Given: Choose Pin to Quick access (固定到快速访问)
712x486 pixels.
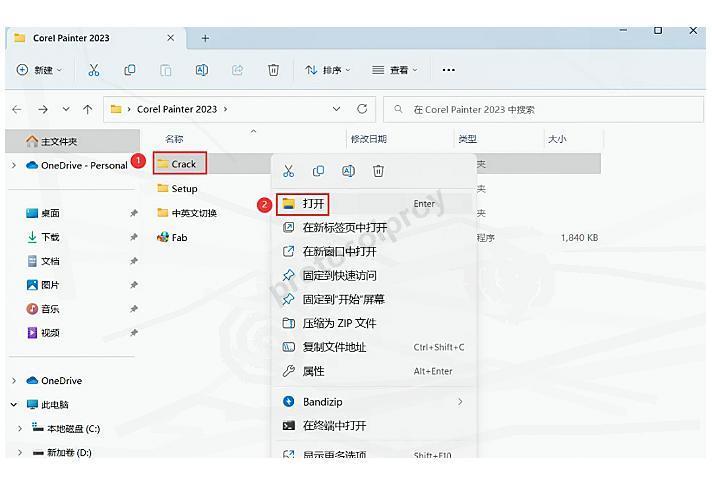Looking at the screenshot, I should (x=374, y=275).
